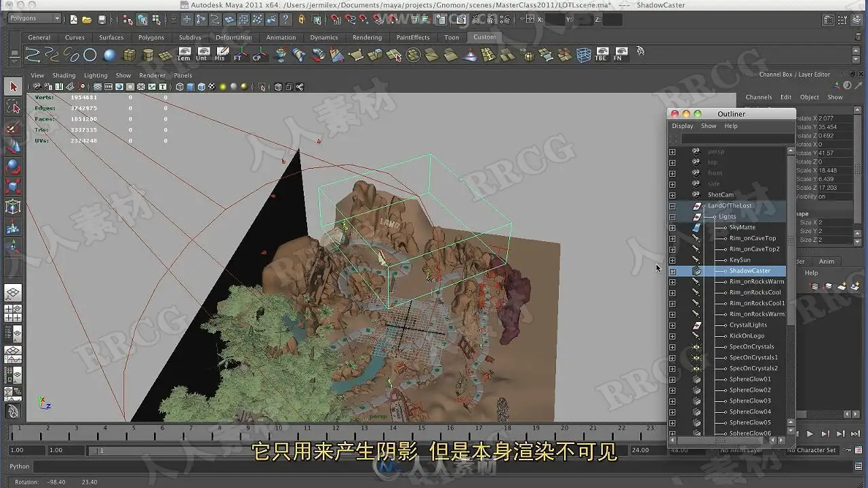
Task: Expand the CrystalLights node in Outliner
Action: pos(672,325)
